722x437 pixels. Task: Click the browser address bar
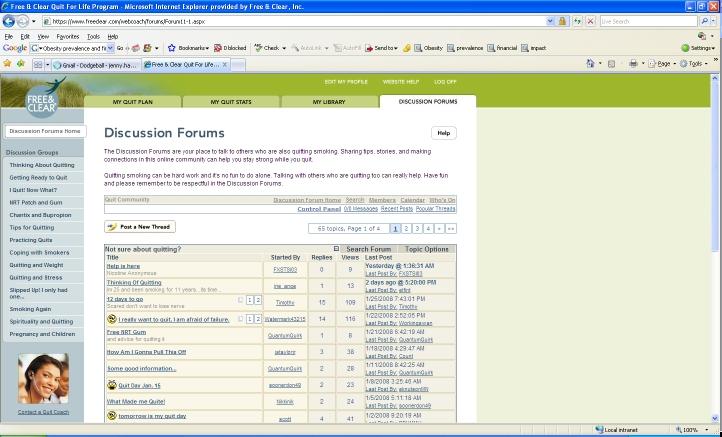[x=300, y=20]
